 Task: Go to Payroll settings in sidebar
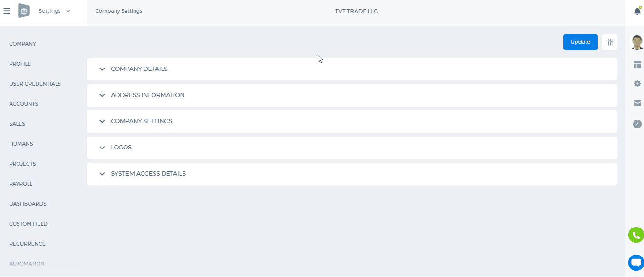click(21, 184)
